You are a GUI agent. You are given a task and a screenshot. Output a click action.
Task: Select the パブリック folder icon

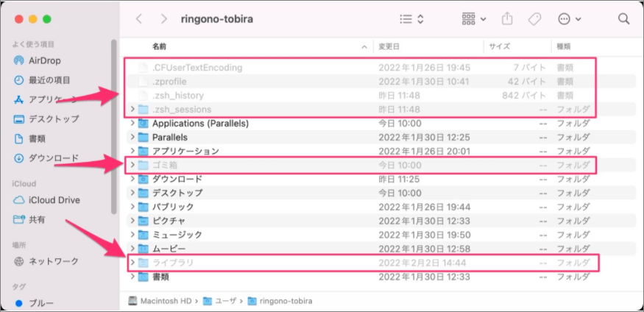click(143, 207)
